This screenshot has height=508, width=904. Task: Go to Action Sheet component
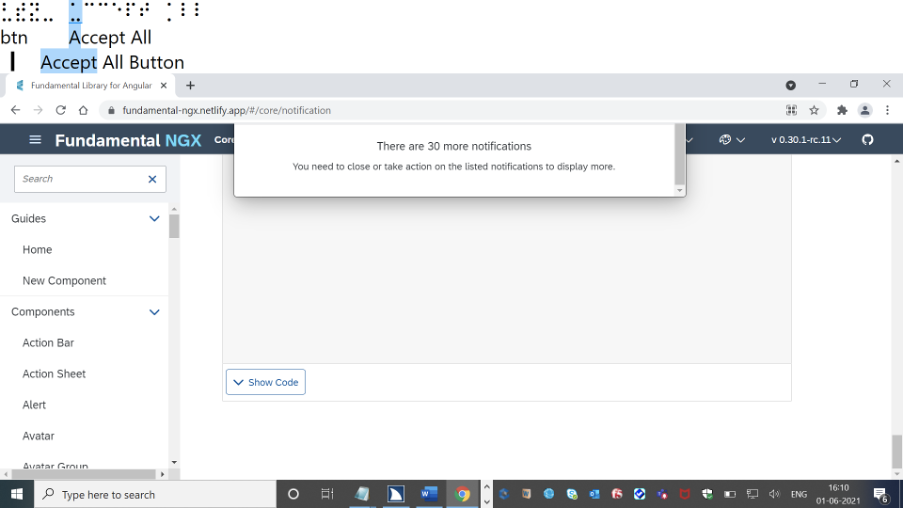click(54, 374)
